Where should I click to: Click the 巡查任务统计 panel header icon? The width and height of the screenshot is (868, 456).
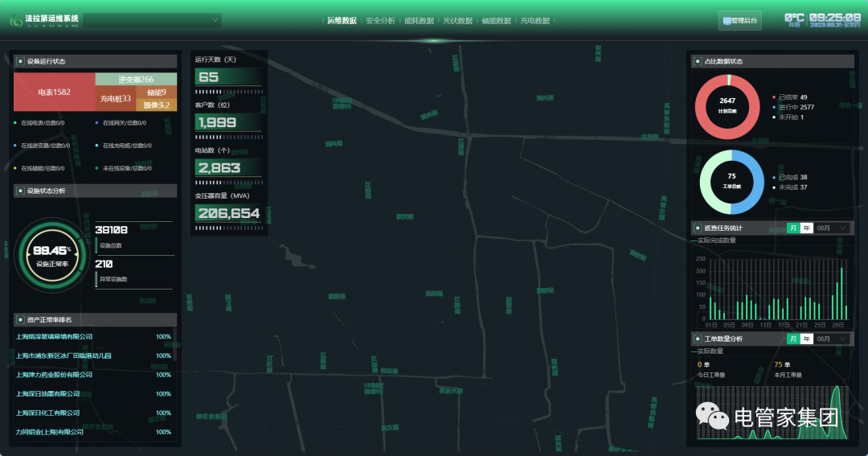[x=698, y=228]
